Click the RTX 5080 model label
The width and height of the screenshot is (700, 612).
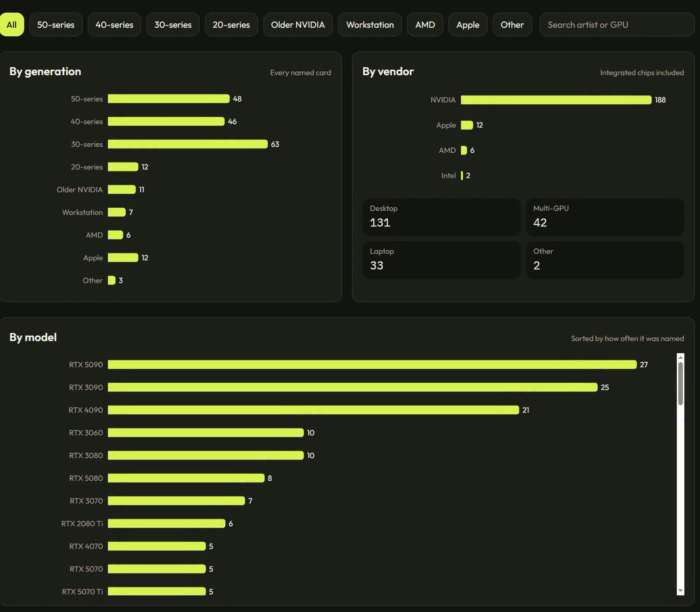point(86,478)
